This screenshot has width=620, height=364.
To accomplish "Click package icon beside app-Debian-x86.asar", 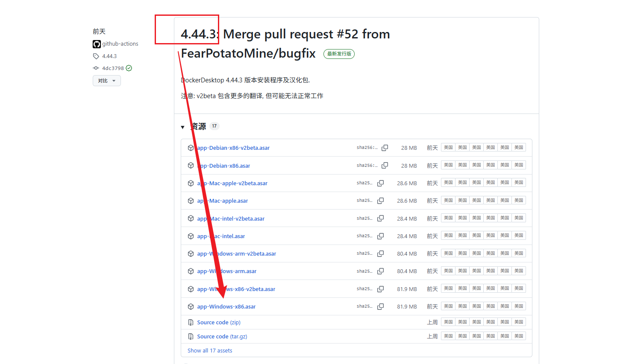I will (191, 165).
